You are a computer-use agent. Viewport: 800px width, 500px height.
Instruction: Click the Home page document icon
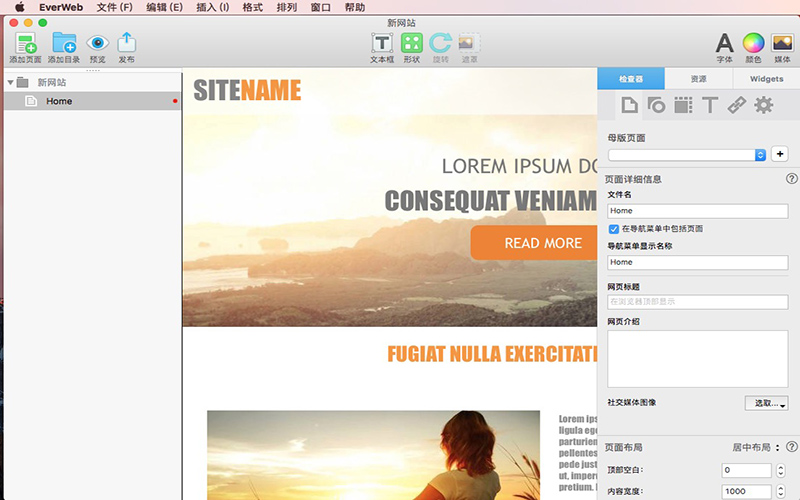coord(31,101)
